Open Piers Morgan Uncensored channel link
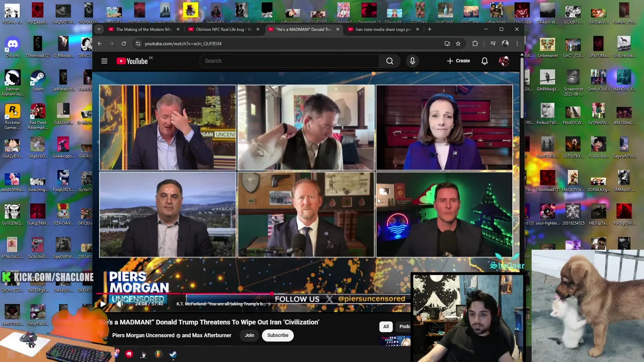 pos(143,335)
